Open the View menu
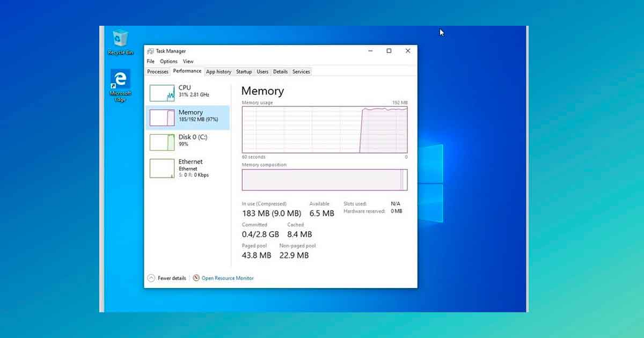Viewport: 644px width, 338px height. pos(188,61)
